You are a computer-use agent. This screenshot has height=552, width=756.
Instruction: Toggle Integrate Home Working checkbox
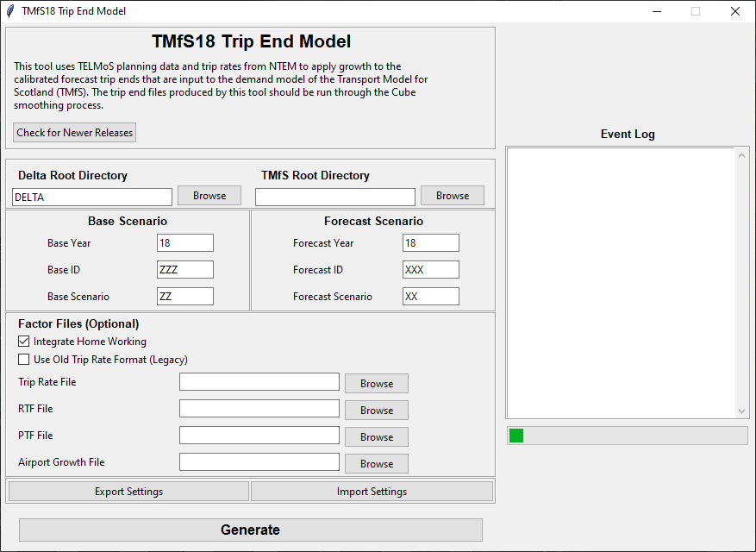23,342
